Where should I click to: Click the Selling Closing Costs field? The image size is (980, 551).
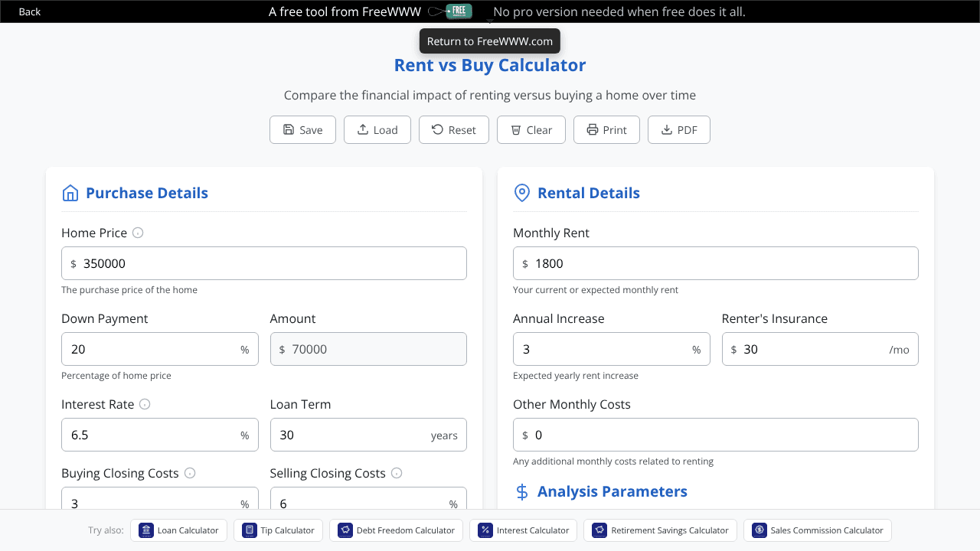pos(368,498)
